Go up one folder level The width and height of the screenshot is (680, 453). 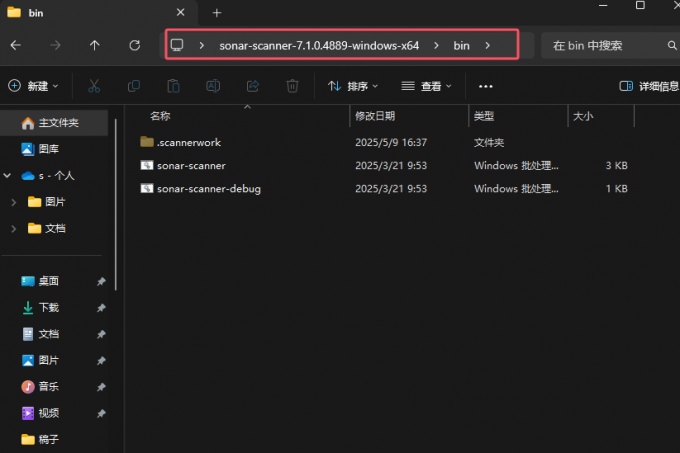point(95,45)
